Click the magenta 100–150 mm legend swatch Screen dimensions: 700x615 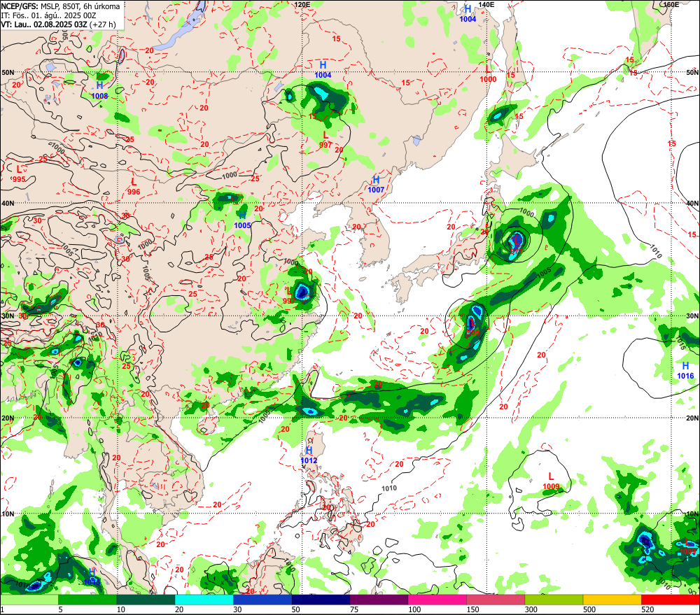tap(437, 600)
